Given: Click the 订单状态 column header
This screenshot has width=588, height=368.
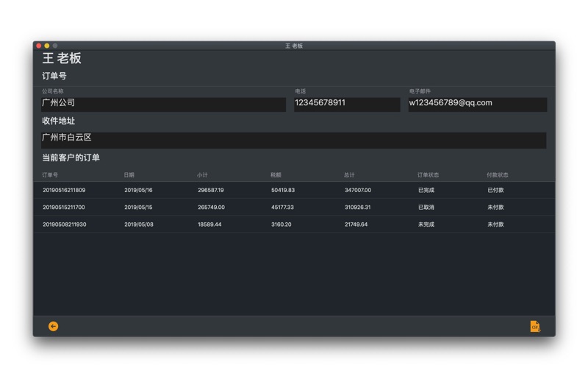Looking at the screenshot, I should [x=428, y=175].
